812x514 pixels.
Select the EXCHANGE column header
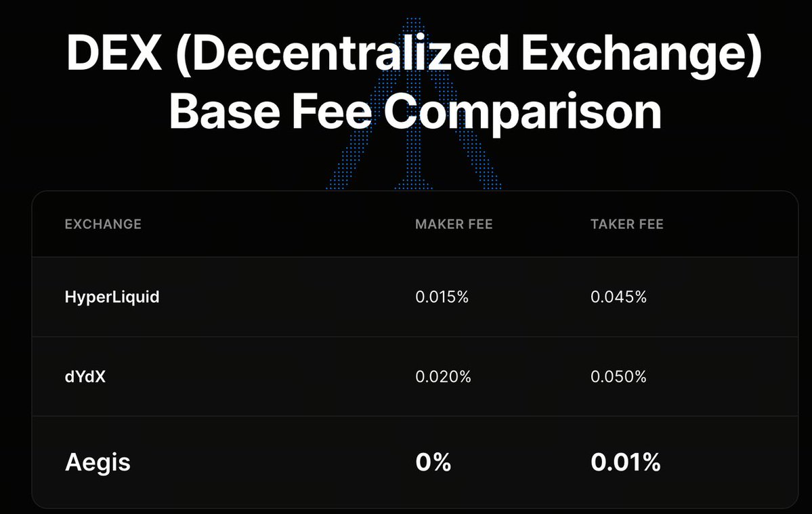click(103, 224)
